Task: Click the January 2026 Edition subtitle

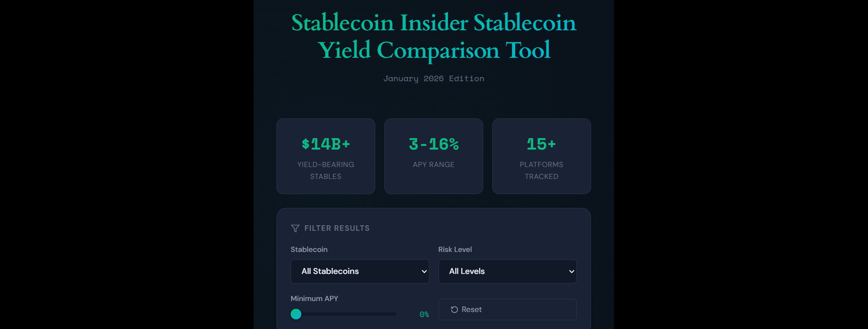Action: point(434,78)
